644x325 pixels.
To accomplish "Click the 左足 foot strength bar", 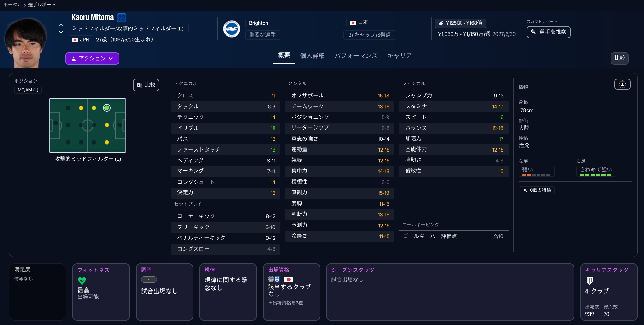I will click(536, 175).
